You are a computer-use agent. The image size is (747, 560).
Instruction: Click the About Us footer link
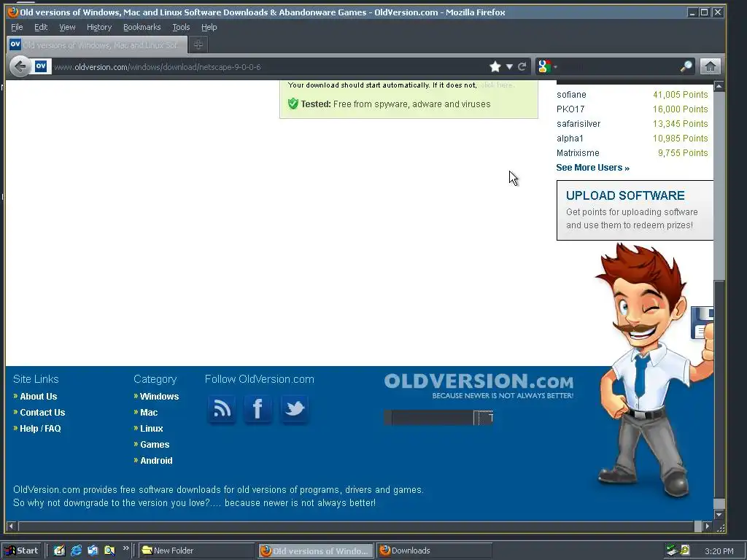(x=38, y=396)
